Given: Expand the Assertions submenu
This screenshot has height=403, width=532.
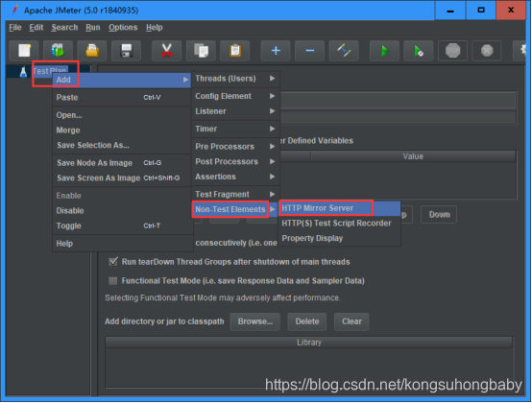Looking at the screenshot, I should [235, 177].
